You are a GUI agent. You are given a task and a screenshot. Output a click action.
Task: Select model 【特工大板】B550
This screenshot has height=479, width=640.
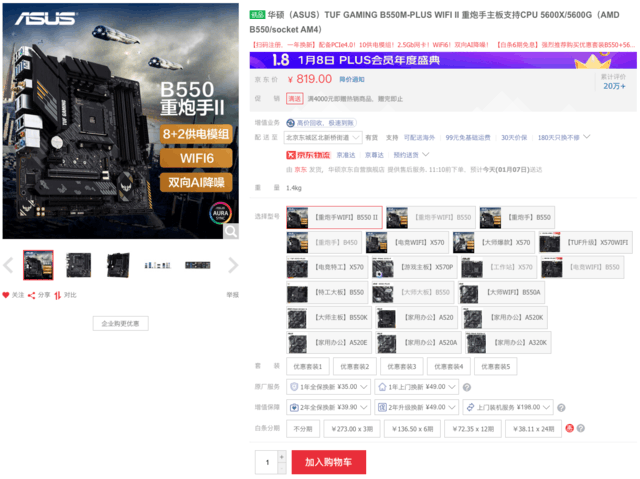[327, 292]
